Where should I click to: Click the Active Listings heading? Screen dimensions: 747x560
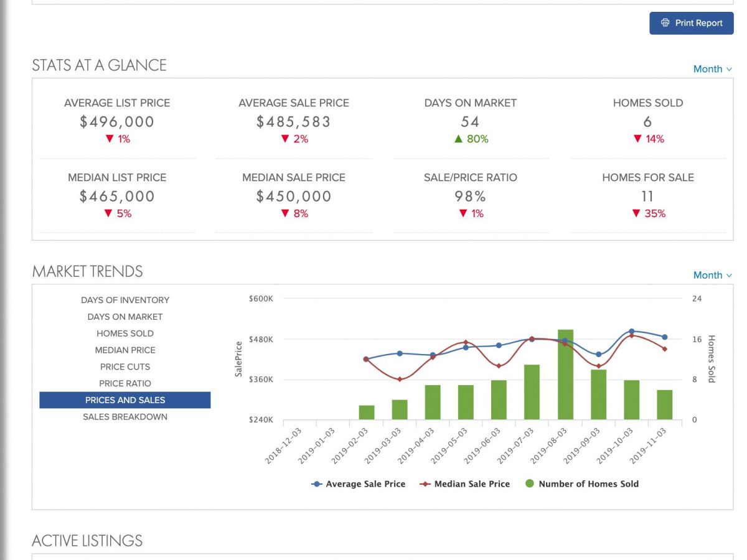click(87, 541)
